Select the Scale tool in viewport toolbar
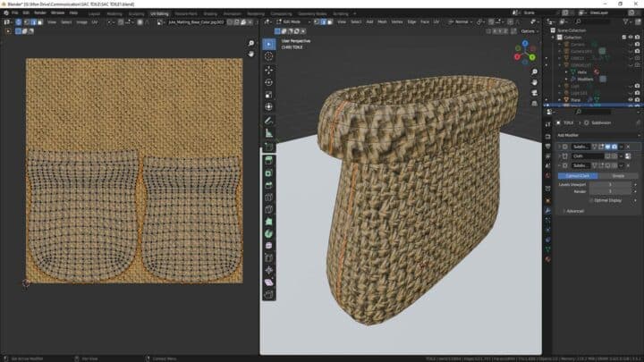This screenshot has width=644, height=362. [268, 95]
